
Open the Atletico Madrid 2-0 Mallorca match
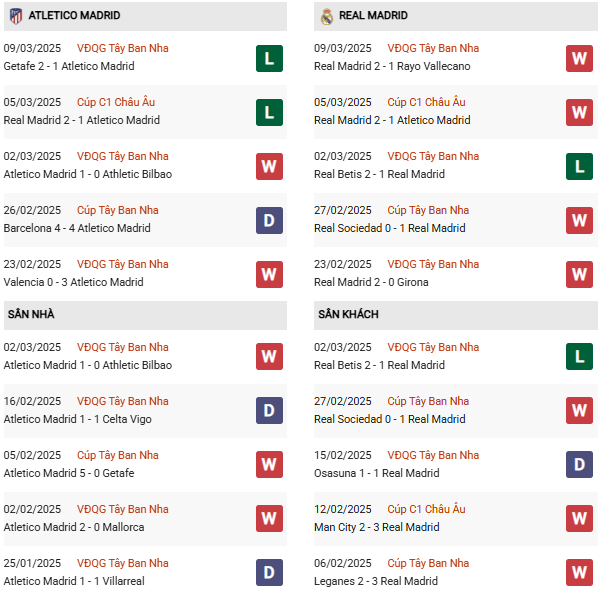73,527
